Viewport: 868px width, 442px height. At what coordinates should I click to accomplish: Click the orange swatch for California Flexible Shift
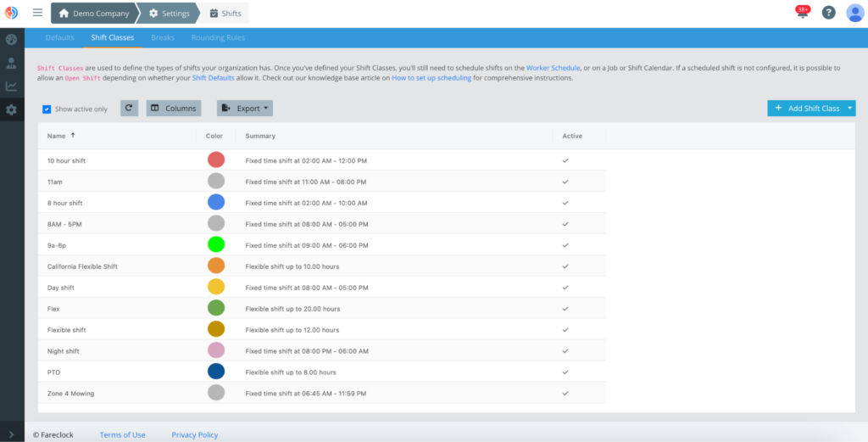click(x=216, y=266)
